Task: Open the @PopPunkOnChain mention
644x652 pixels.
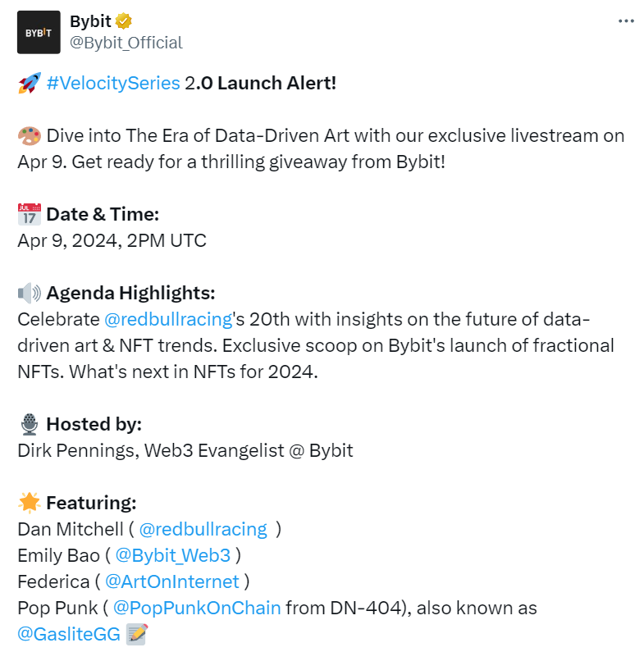Action: click(197, 608)
